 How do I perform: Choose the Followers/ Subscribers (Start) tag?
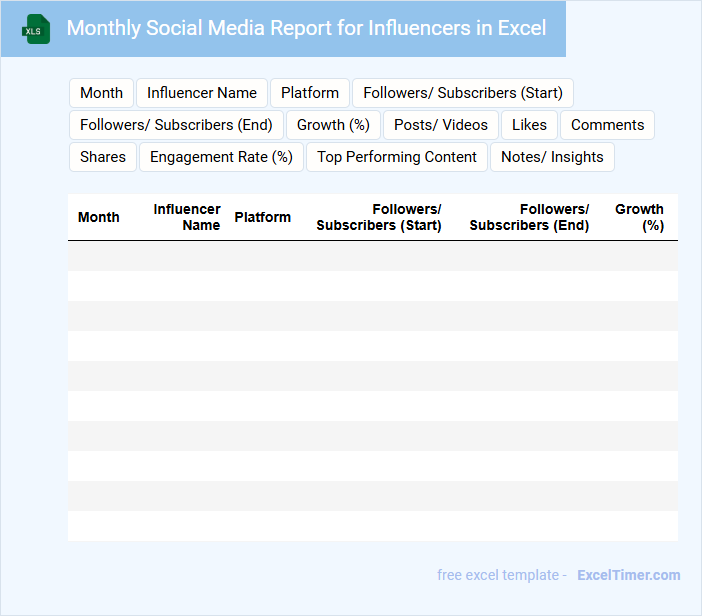point(463,93)
